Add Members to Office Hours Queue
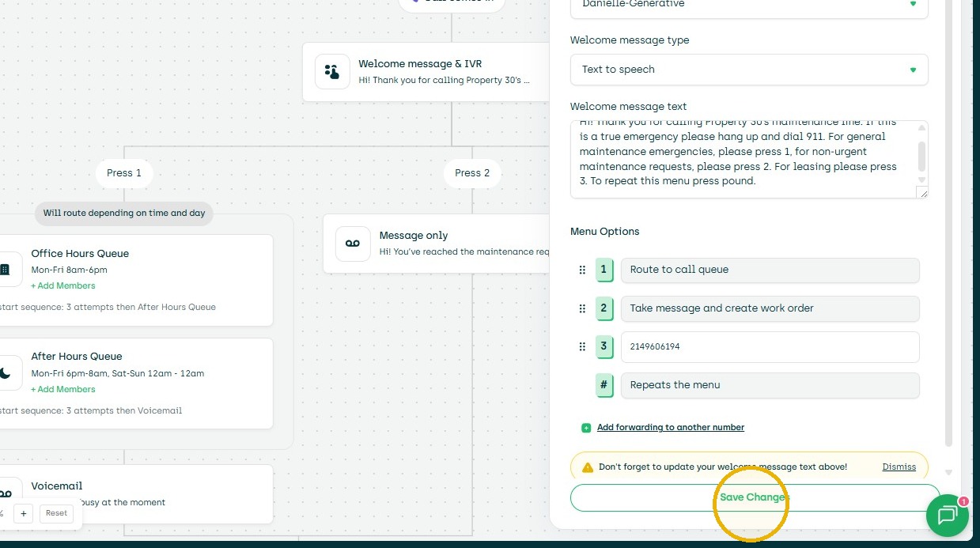Viewport: 980px width, 548px height. click(63, 286)
